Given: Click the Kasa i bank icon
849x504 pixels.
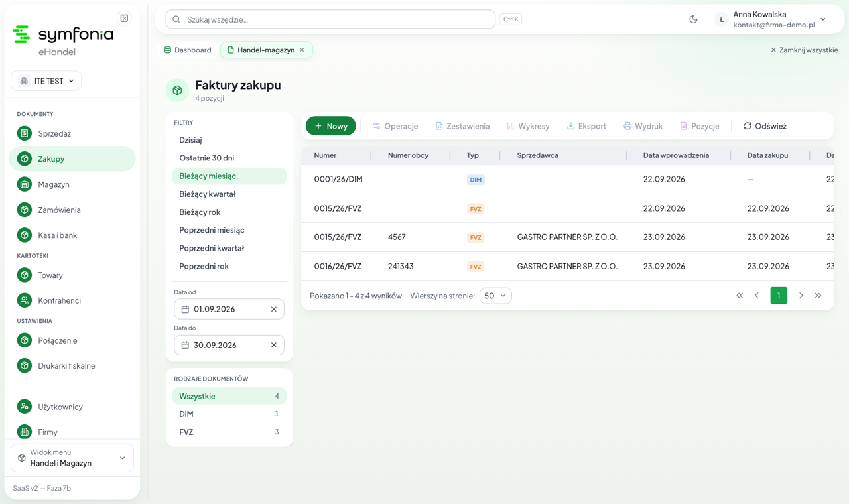Looking at the screenshot, I should (25, 235).
